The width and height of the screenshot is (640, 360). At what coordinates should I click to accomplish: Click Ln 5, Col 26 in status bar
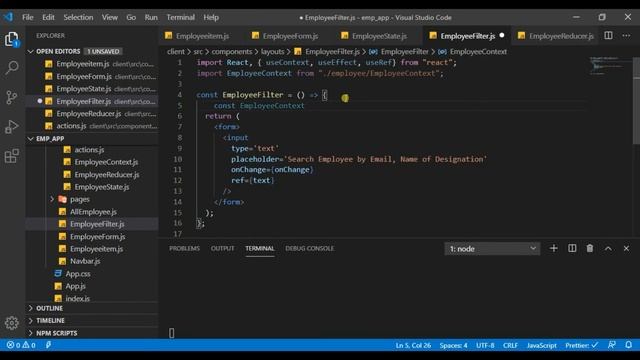(x=413, y=345)
